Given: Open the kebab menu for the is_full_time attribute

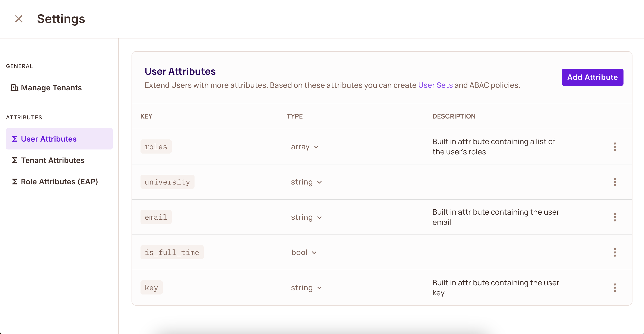Looking at the screenshot, I should [x=615, y=252].
